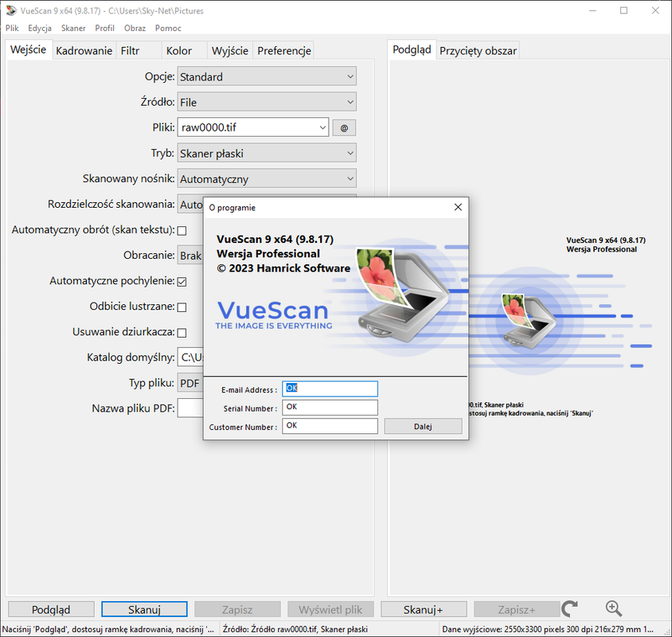Click the @ button beside Pliki field
Screen dimensions: 672x637
click(344, 127)
